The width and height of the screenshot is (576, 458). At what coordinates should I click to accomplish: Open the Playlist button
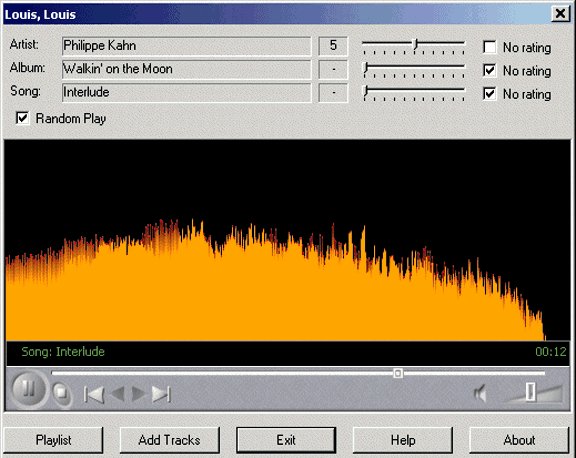pyautogui.click(x=53, y=440)
